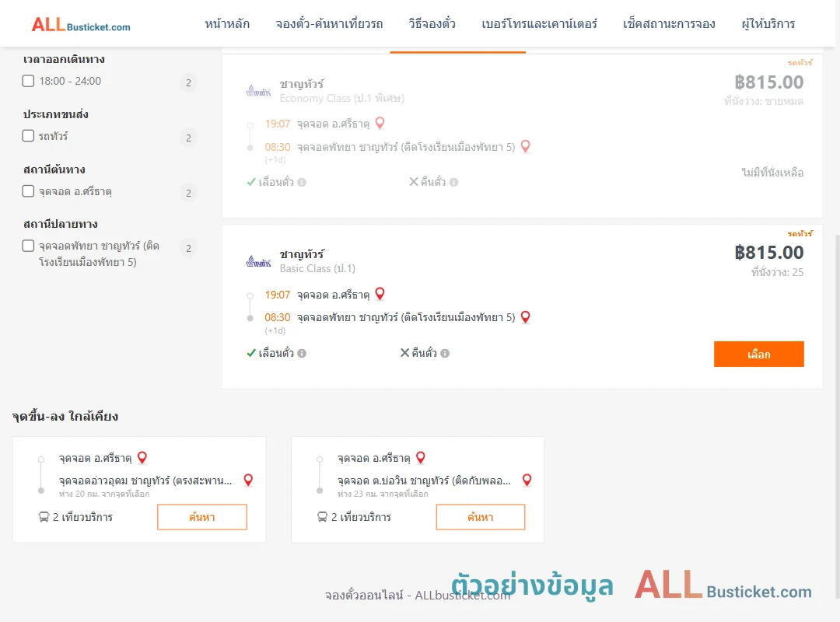Click the ฿815.00 price of the Economy Class trip
This screenshot has height=622, width=840.
[x=768, y=82]
